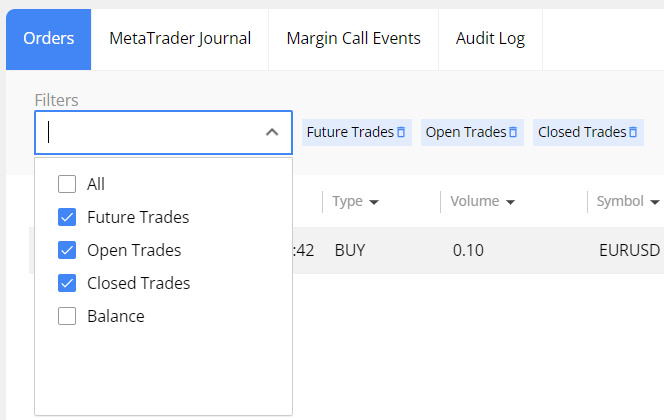Sort by the Volume column arrow
Viewport: 664px width, 420px height.
(x=510, y=202)
